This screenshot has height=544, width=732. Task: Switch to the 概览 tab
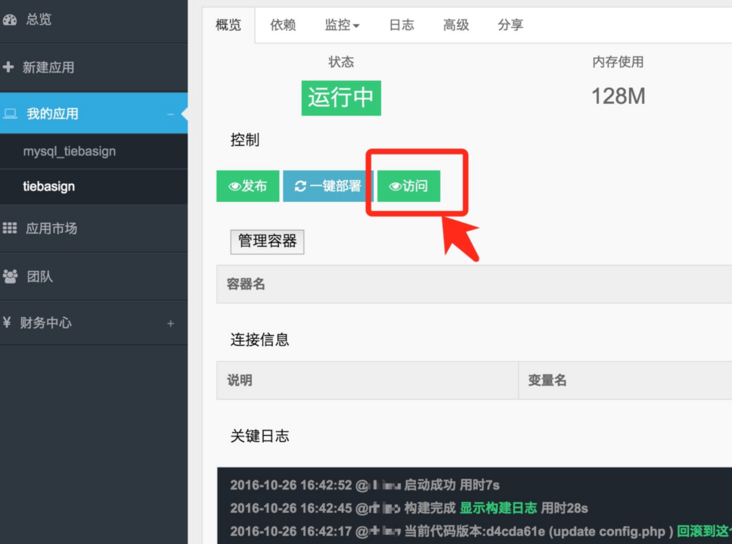228,25
